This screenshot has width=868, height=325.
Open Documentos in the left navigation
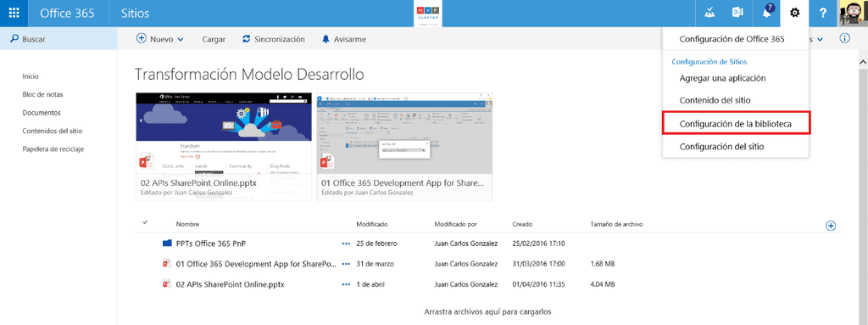[x=42, y=113]
